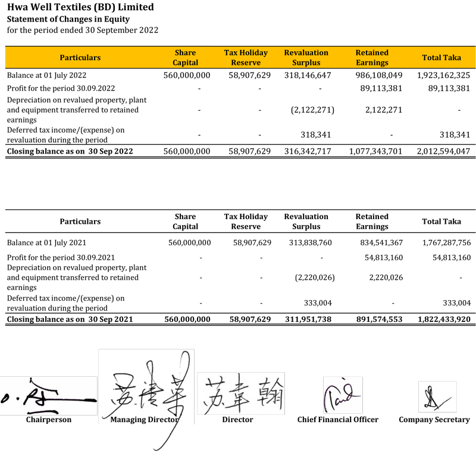Click the Closing balance as on 30 Sep 2022 label
476x456 pixels.
70,151
